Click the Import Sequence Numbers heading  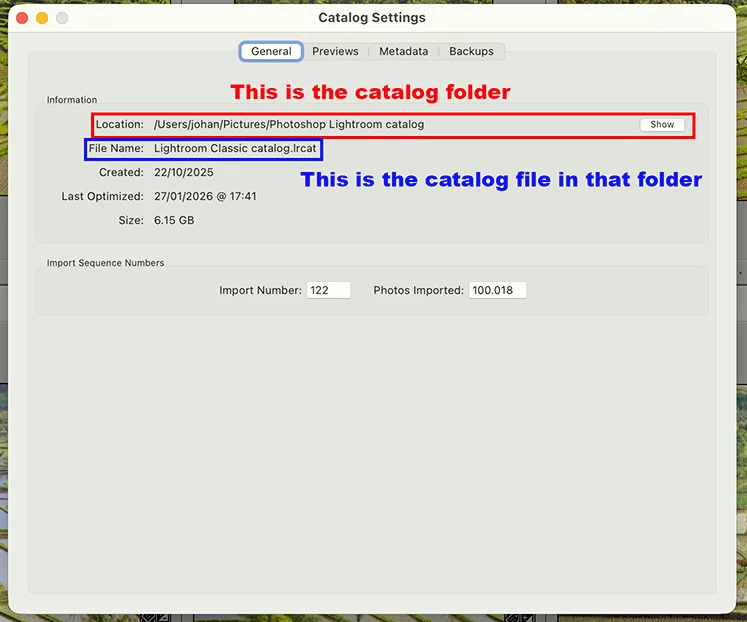click(x=105, y=263)
